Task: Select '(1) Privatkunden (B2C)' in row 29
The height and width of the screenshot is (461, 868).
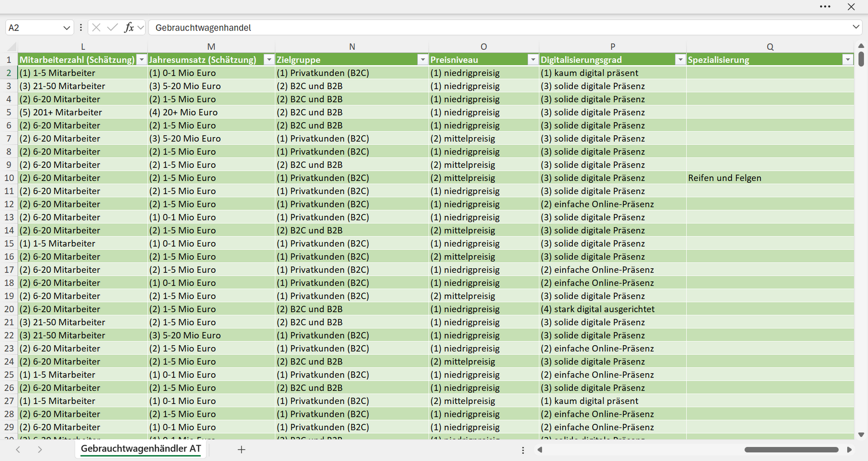Action: (352, 427)
